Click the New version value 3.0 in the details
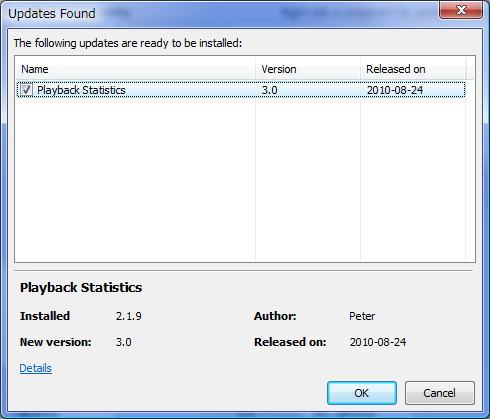 tap(124, 342)
